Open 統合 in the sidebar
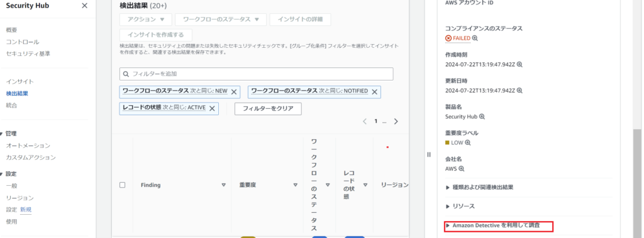Viewport: 644px width, 238px height. (11, 106)
